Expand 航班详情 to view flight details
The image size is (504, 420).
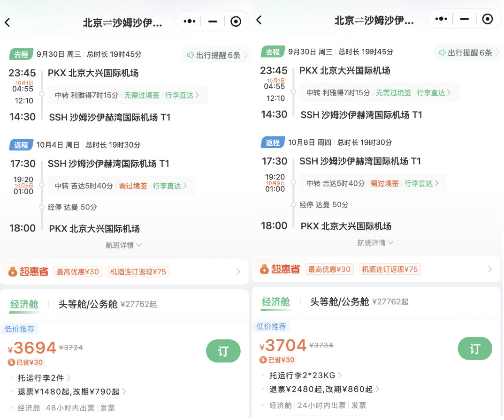124,245
